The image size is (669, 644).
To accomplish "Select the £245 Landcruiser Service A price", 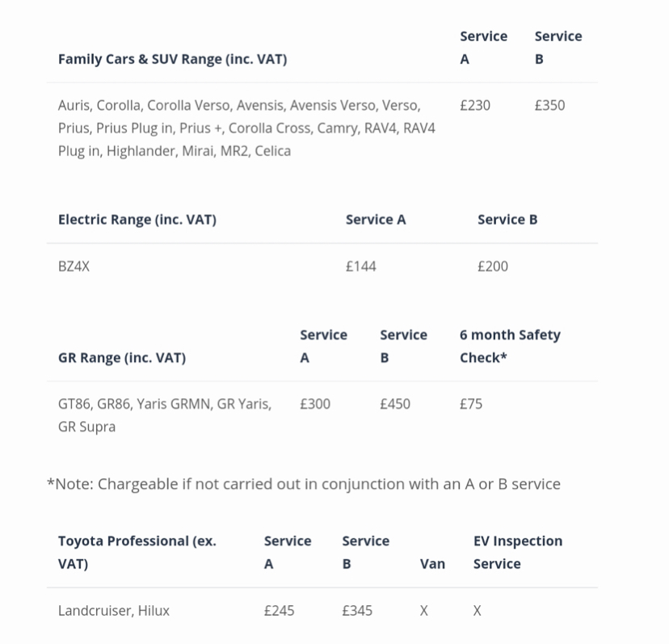I will (x=279, y=611).
